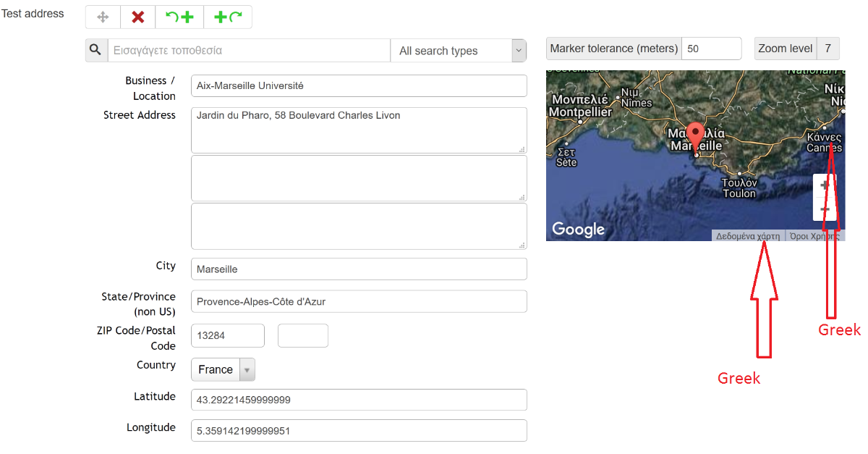The height and width of the screenshot is (454, 868).
Task: Select the empty postal code extension field
Action: pyautogui.click(x=303, y=335)
